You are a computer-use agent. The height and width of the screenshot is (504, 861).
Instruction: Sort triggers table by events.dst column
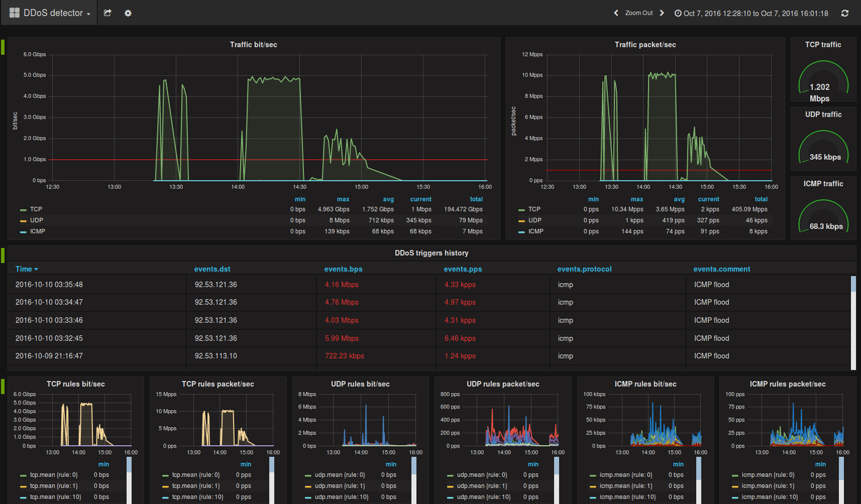coord(212,269)
